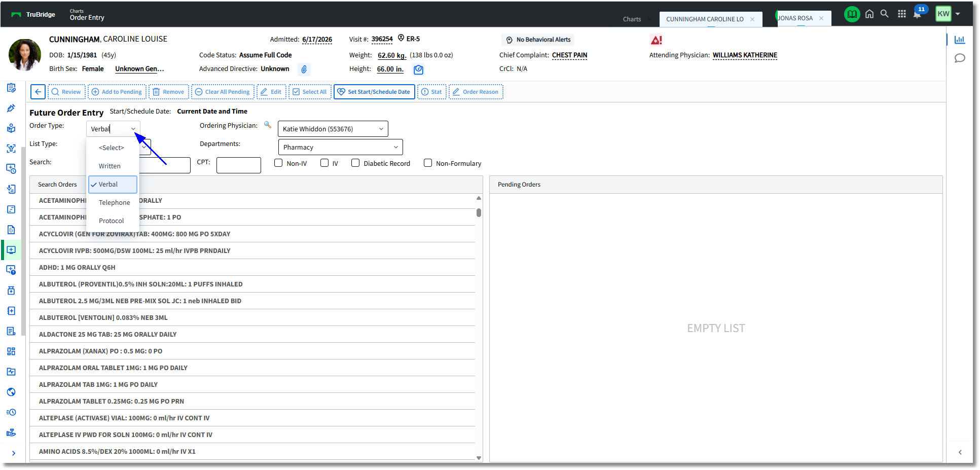Click the Select All button

pos(310,92)
